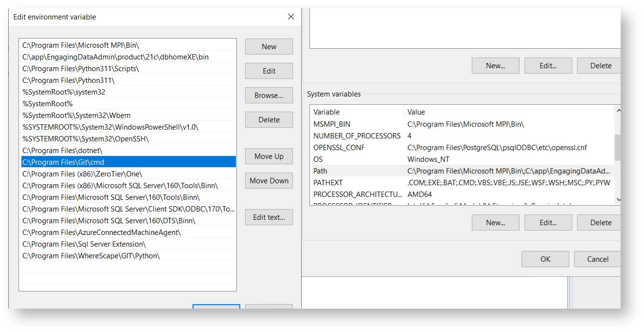This screenshot has width=644, height=332.
Task: Select the ZeroTier\One path entry
Action: (x=82, y=174)
